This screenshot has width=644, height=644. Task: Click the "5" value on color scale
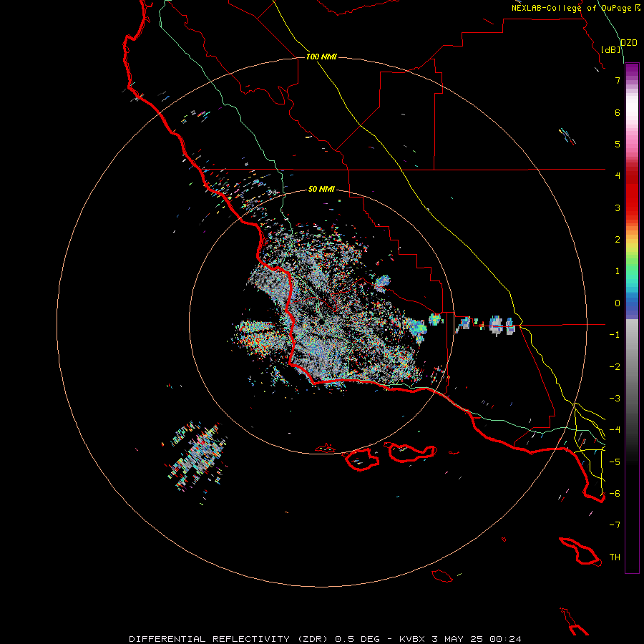click(x=618, y=144)
